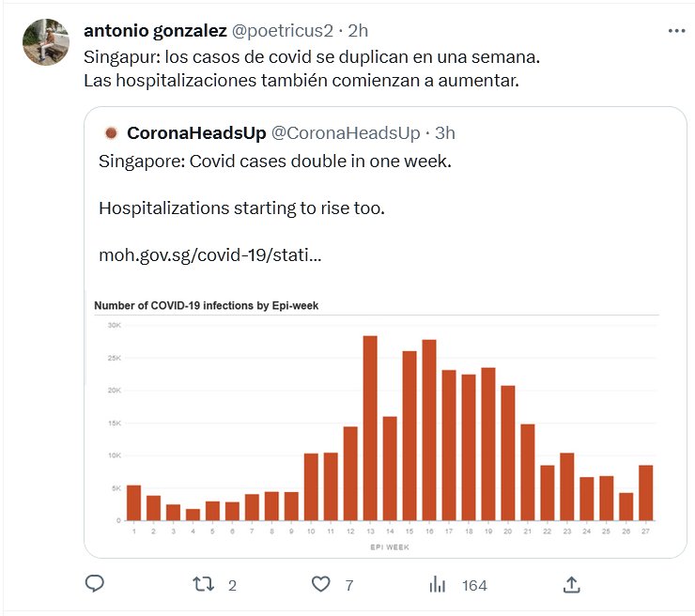Open antonio gonzalez display name link

click(155, 31)
